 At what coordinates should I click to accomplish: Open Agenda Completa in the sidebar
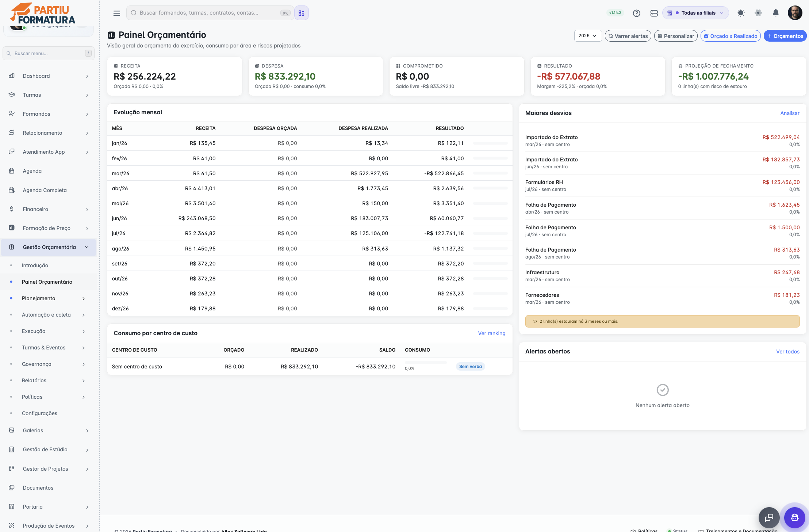pyautogui.click(x=45, y=190)
